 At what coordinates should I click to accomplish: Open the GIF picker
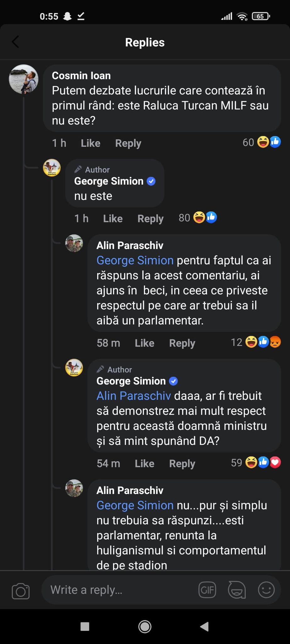[207, 590]
